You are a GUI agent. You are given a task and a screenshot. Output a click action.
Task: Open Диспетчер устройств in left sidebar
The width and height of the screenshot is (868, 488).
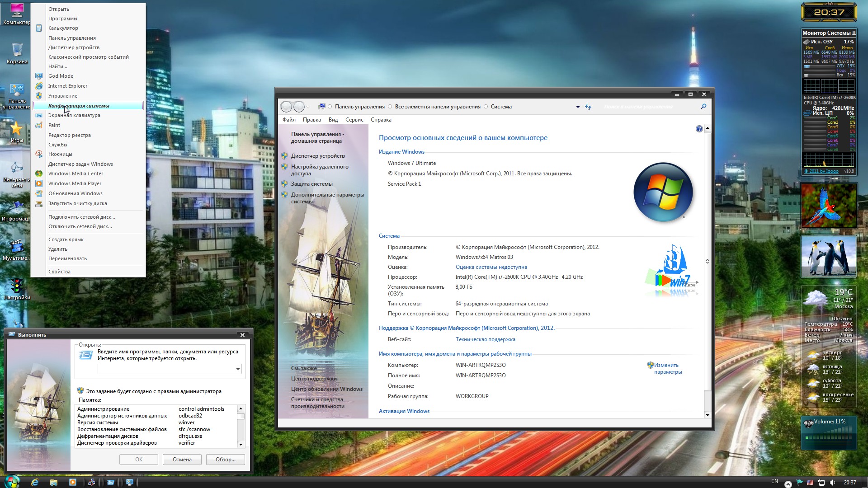tap(318, 156)
